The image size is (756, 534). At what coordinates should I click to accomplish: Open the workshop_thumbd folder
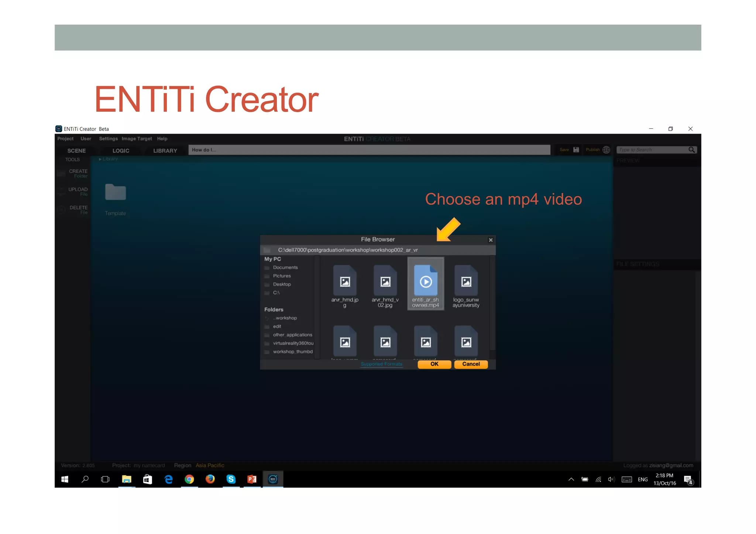click(293, 352)
